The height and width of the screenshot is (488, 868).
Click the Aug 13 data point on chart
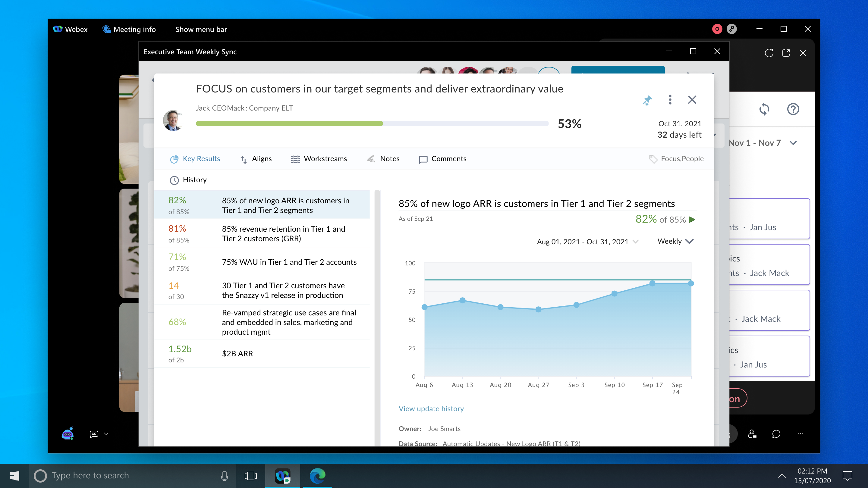pos(462,300)
